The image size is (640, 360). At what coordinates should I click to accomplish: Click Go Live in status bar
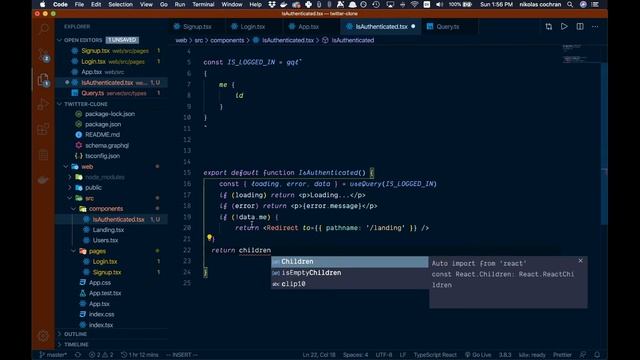point(478,355)
